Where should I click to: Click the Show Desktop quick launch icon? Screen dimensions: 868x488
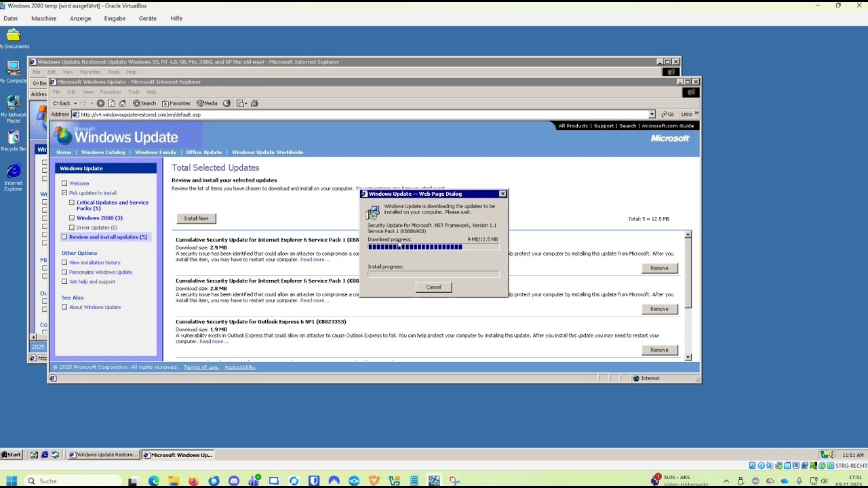click(x=34, y=455)
